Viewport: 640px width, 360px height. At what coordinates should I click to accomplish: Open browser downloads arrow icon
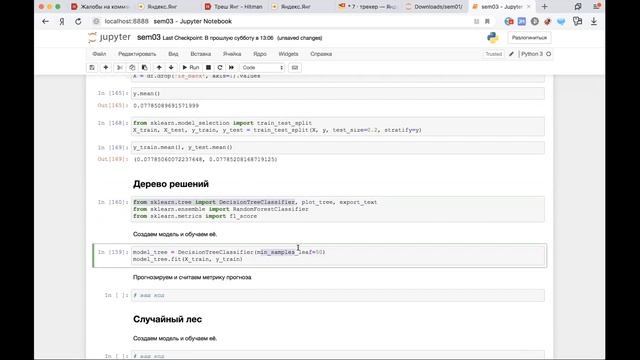[x=593, y=21]
